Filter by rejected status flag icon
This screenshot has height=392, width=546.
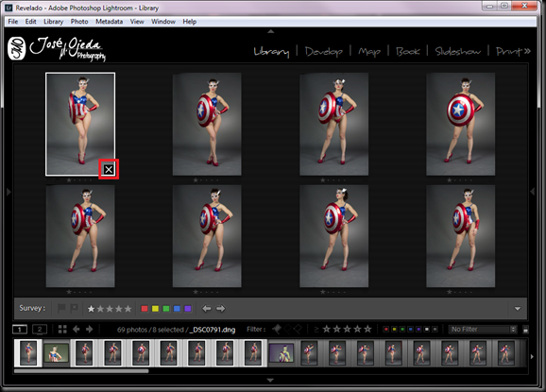[298, 329]
